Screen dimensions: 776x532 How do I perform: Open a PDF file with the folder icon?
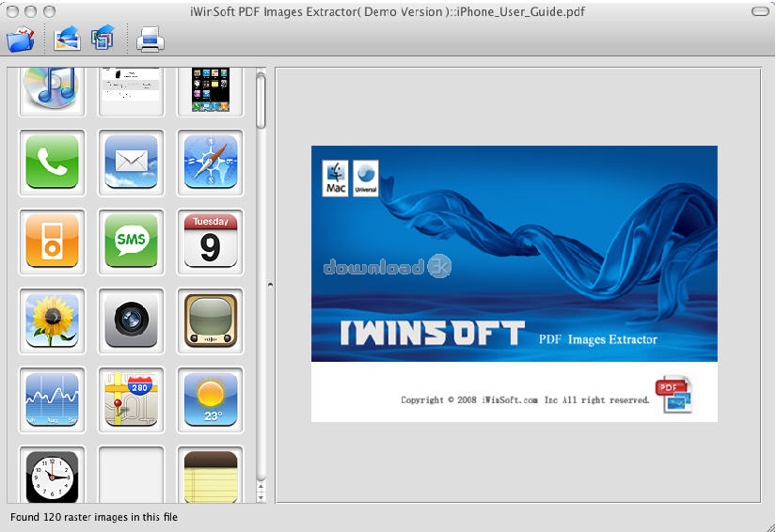click(21, 39)
